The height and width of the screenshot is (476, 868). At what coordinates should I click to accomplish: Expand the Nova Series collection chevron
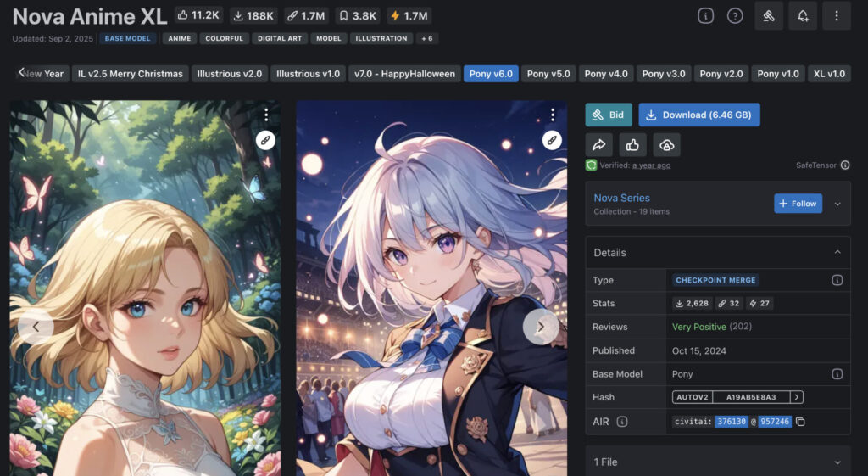[x=837, y=204]
